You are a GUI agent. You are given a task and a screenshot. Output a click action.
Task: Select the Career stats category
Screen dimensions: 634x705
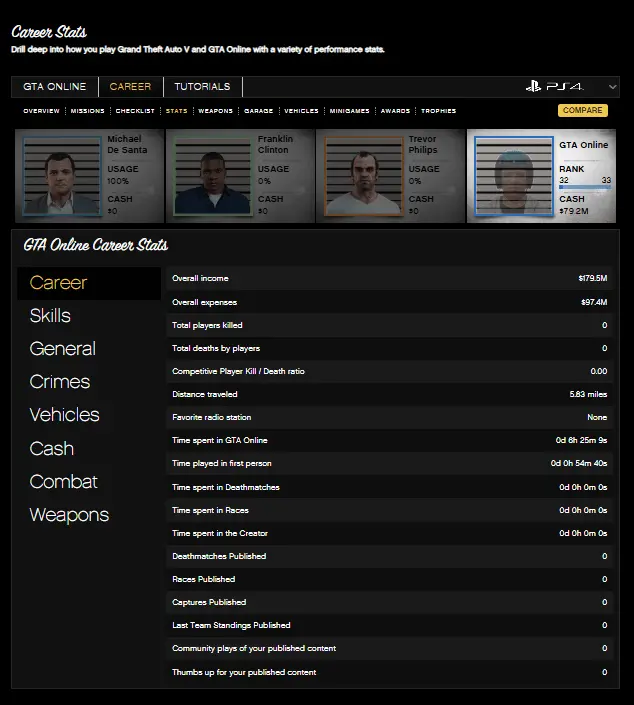(89, 283)
